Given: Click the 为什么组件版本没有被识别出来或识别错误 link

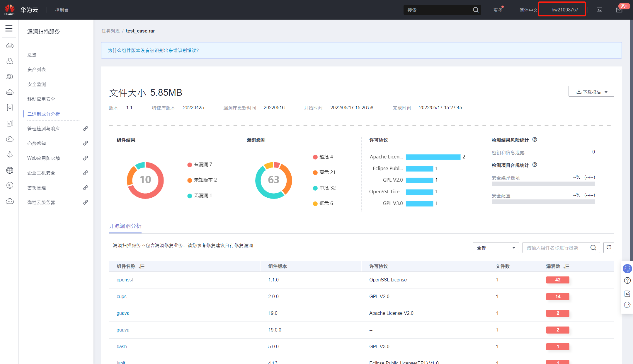Looking at the screenshot, I should (153, 50).
